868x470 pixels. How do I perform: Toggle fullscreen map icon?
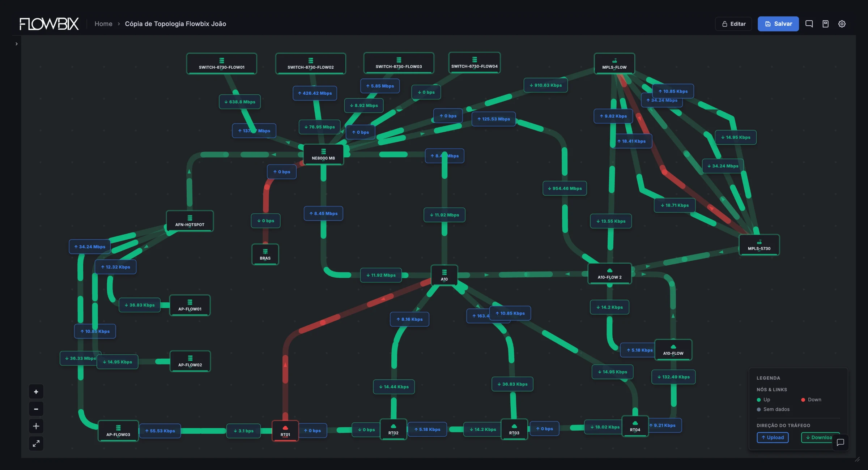pos(36,443)
